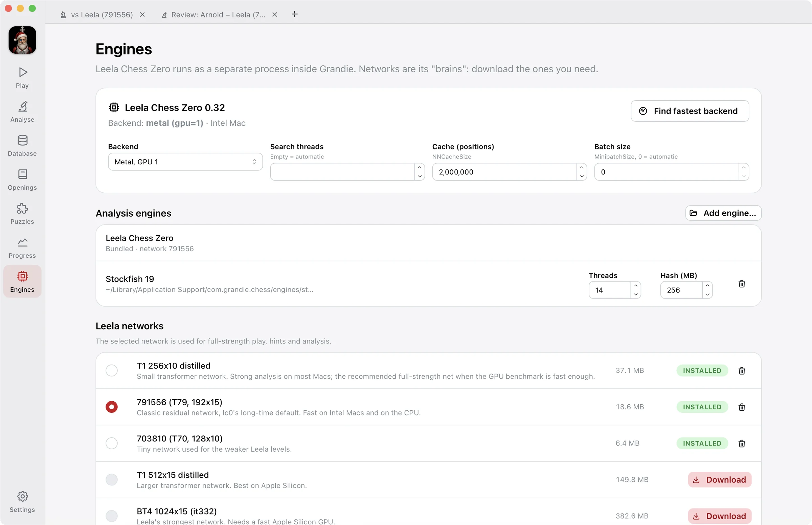Click Find fastest backend button
Screen dimensions: 812x525
click(690, 111)
